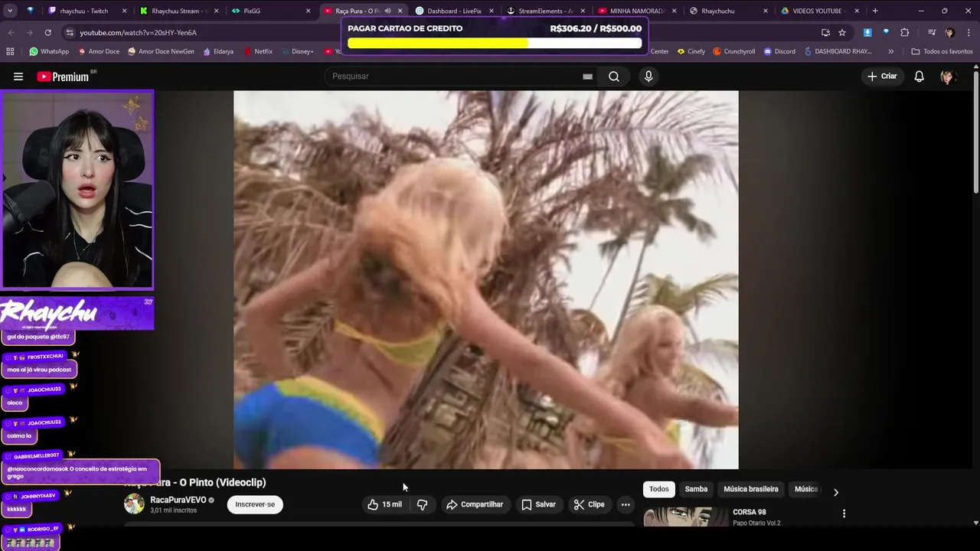Open Chrome profile avatar
The height and width of the screenshot is (551, 980).
click(949, 32)
